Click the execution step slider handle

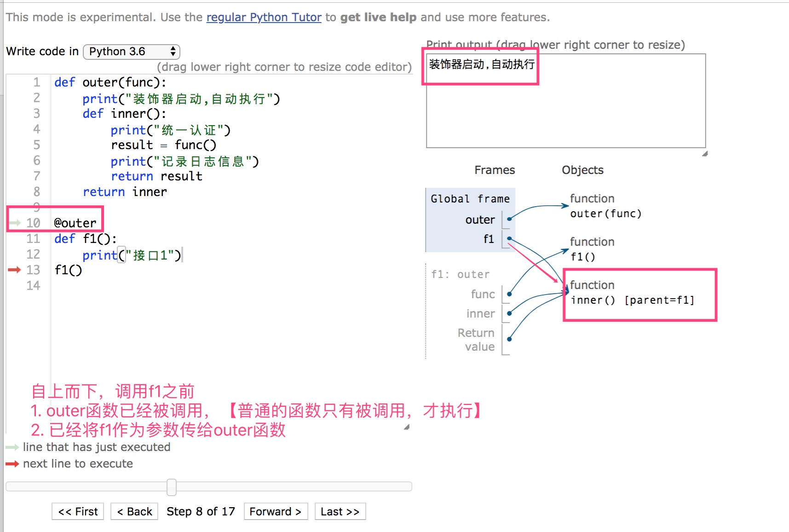(172, 487)
